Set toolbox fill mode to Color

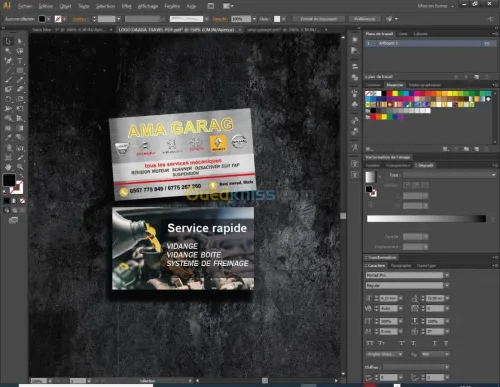(7, 201)
